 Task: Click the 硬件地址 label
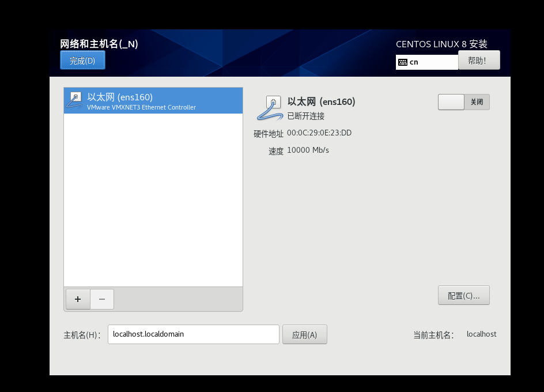tap(269, 134)
